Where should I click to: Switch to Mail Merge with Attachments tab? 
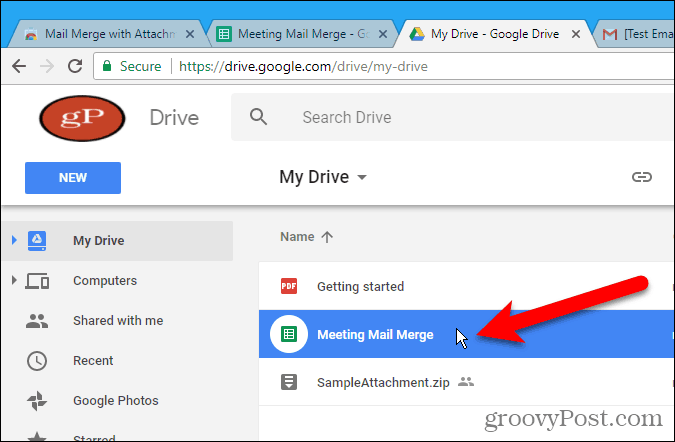[x=110, y=34]
